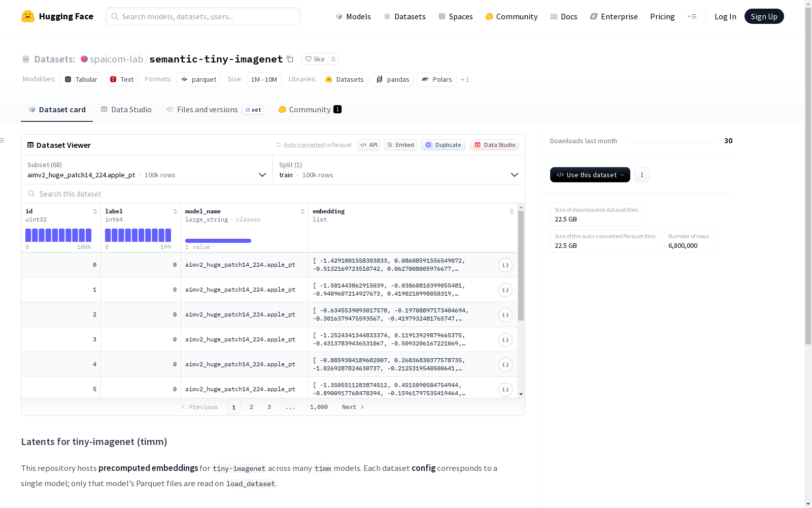Viewport: 812px width, 508px height.
Task: Open the spaicom-lab organization link
Action: pyautogui.click(x=117, y=59)
